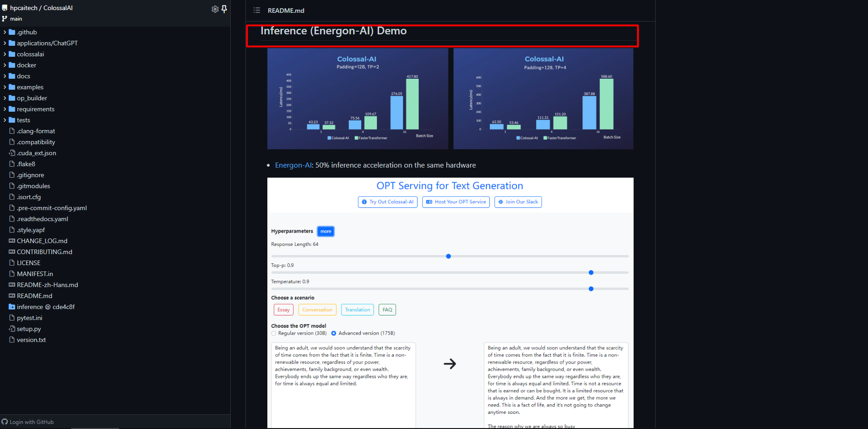
Task: Click the globe icon in Try Out Colossal-AI
Action: [x=364, y=202]
